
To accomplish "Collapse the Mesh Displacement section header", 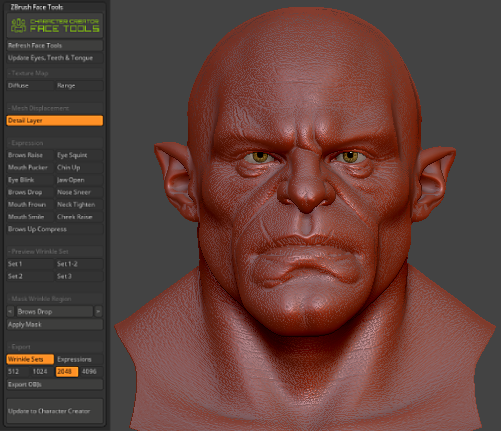I will pos(55,108).
